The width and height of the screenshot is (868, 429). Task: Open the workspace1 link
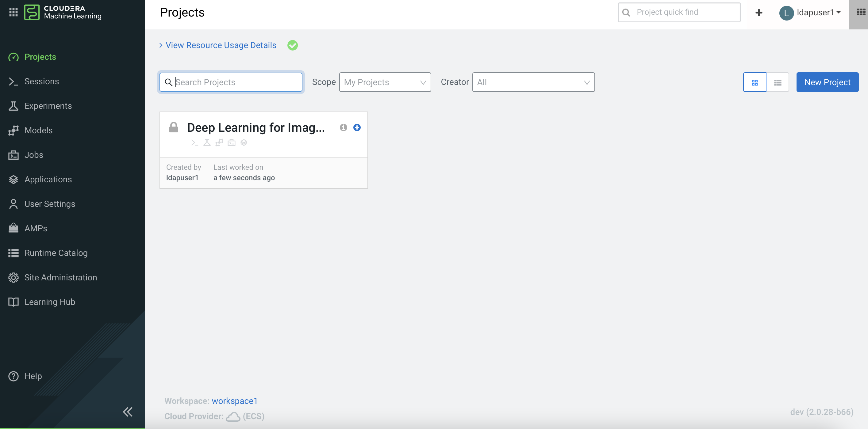pos(234,401)
